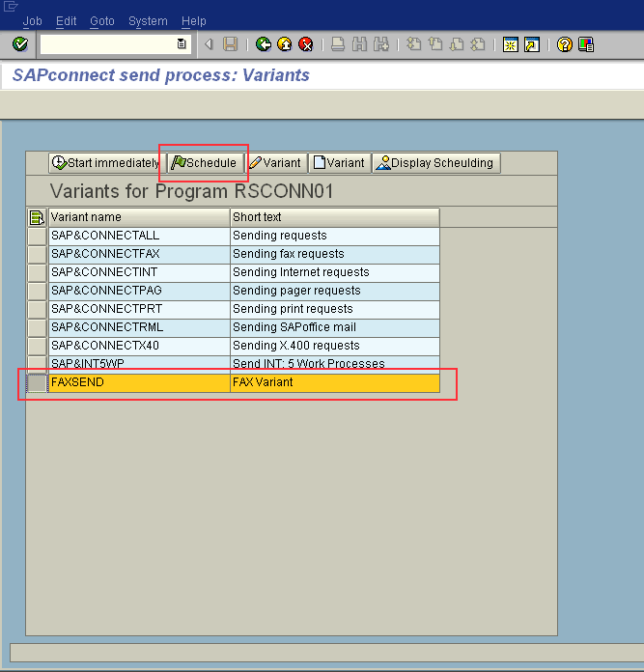The image size is (644, 672).
Task: Click the SAP&CONNECTPRT variant name
Action: coord(139,309)
